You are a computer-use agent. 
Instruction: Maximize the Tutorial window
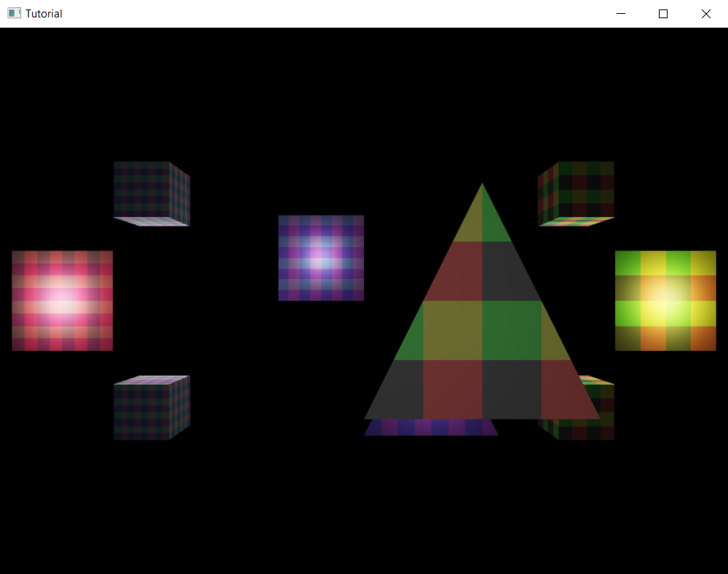pos(662,13)
